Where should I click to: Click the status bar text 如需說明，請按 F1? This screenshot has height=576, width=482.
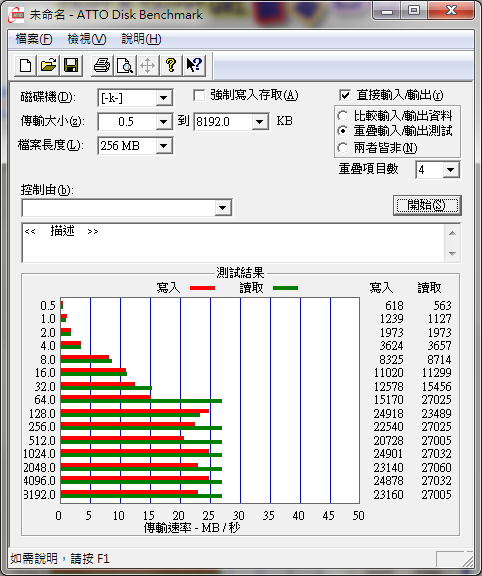[60, 559]
